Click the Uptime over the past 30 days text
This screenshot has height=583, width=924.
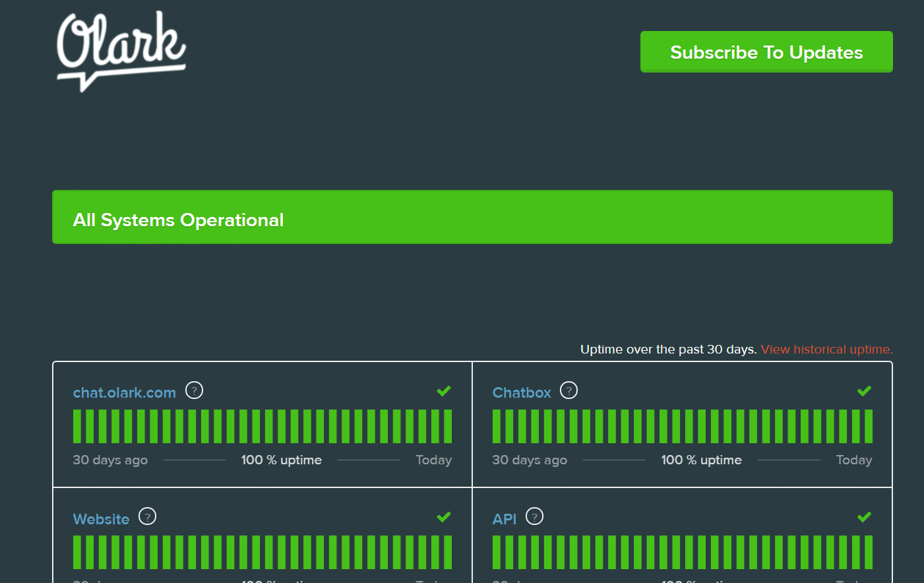point(668,350)
